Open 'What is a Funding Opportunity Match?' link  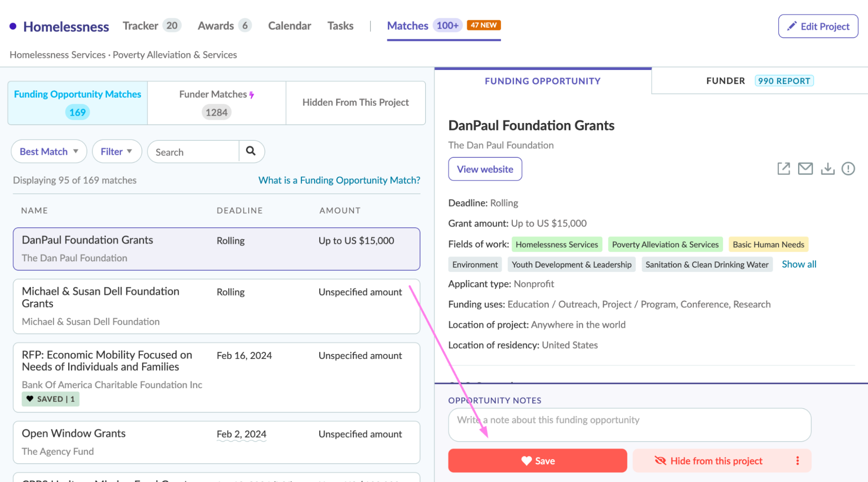tap(339, 180)
